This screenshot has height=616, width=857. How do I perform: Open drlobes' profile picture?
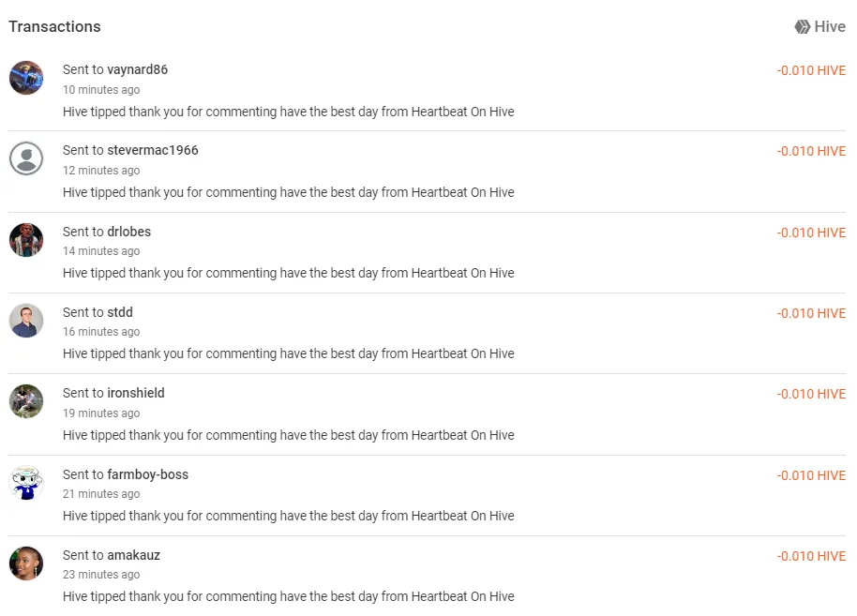(x=26, y=239)
